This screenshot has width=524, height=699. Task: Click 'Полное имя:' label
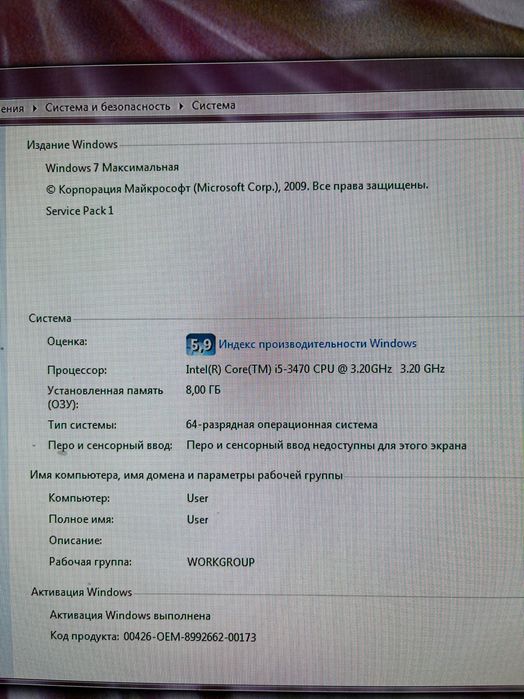[x=81, y=520]
